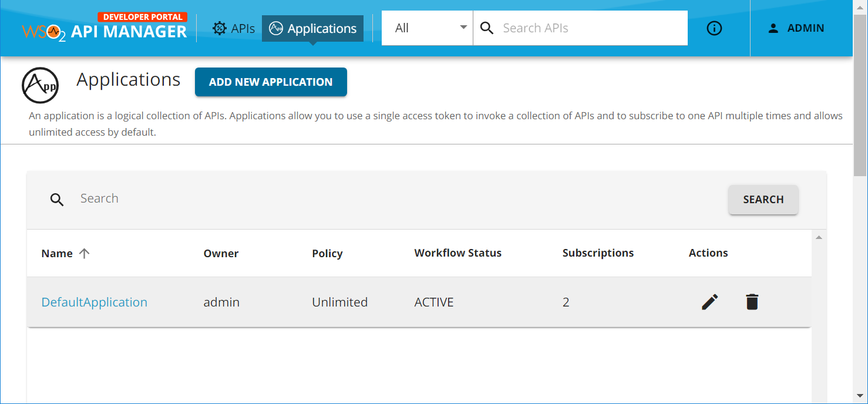Image resolution: width=868 pixels, height=404 pixels.
Task: Delete DefaultApplication using the trash icon
Action: coord(752,302)
